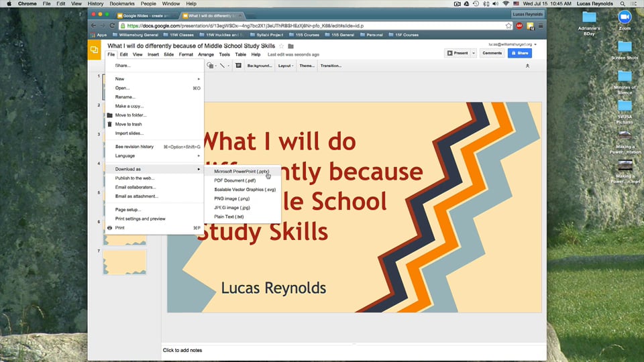The width and height of the screenshot is (644, 362).
Task: Expand the Present options dropdown arrow
Action: (x=474, y=53)
